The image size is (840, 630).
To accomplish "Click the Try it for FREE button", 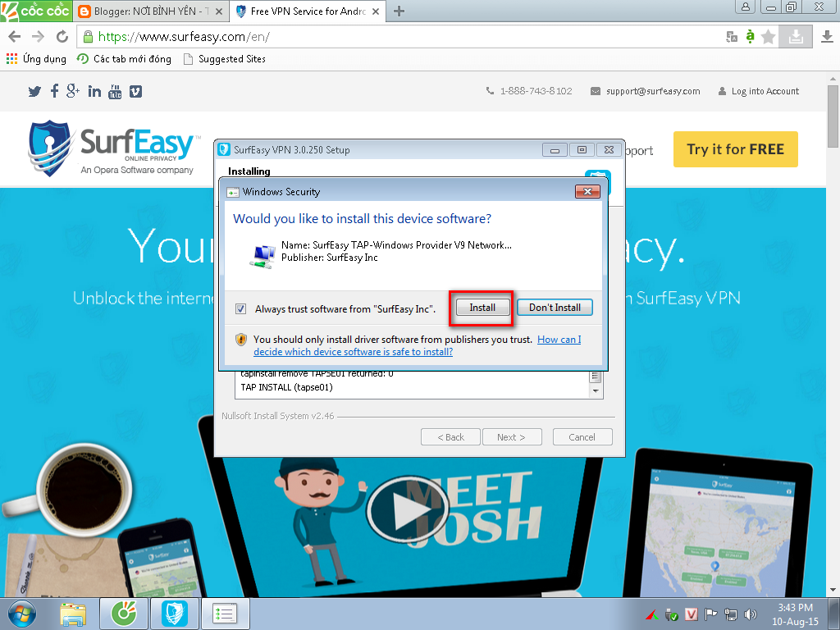I will [x=735, y=149].
